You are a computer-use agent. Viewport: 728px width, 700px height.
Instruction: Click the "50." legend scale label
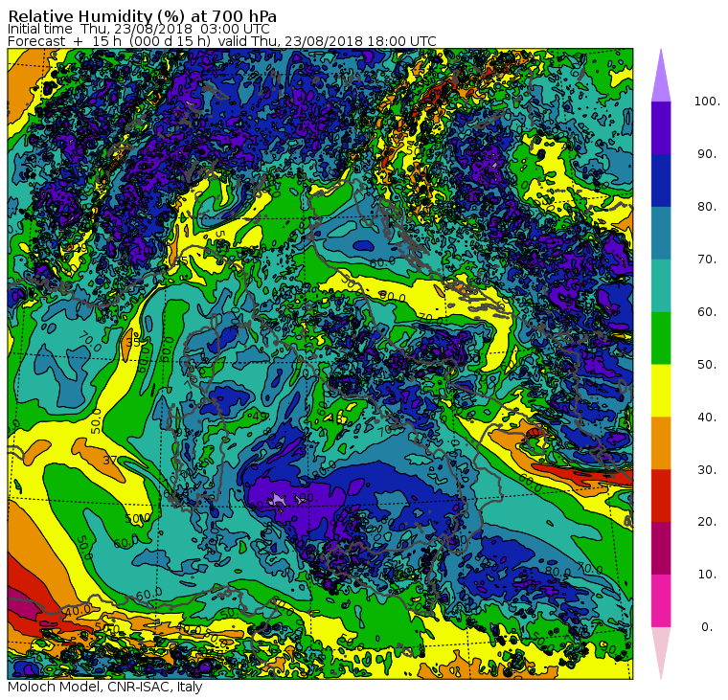click(707, 365)
